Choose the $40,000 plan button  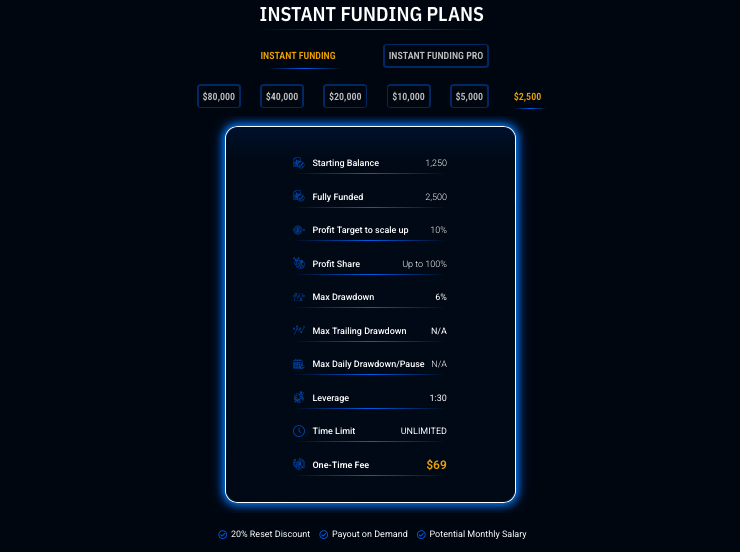(282, 96)
